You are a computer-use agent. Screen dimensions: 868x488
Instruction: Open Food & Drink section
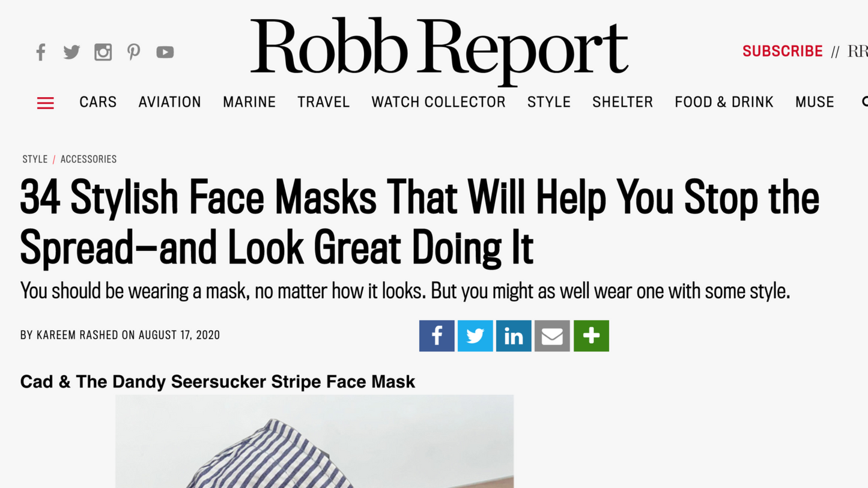point(724,102)
